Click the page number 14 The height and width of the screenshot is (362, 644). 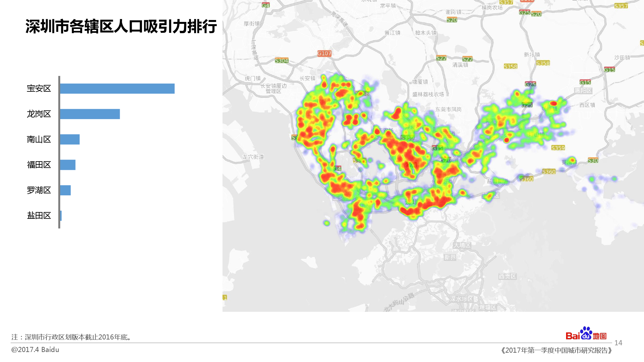(618, 343)
